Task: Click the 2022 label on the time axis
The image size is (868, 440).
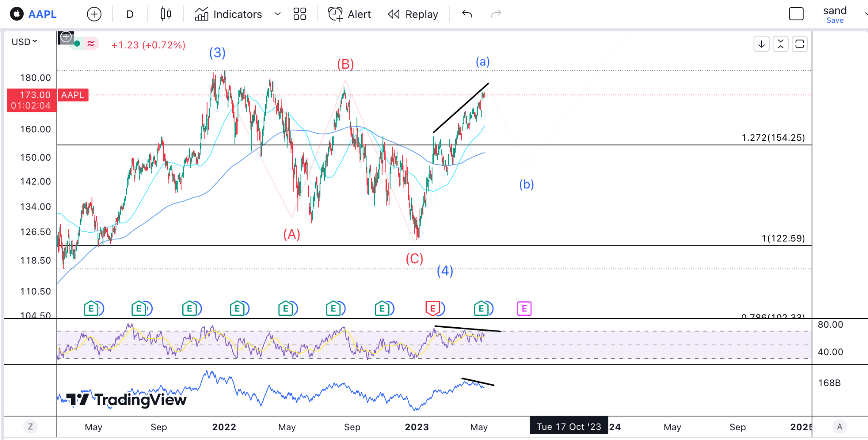Action: coord(224,427)
